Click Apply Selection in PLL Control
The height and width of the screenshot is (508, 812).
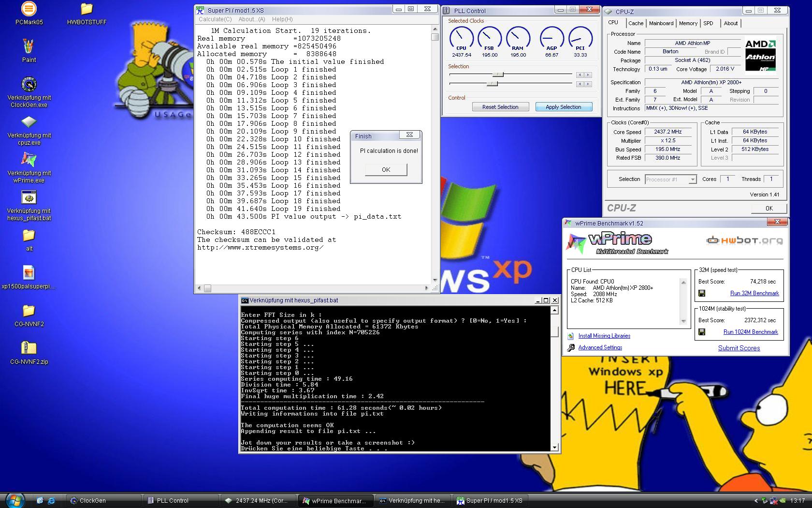pyautogui.click(x=564, y=107)
